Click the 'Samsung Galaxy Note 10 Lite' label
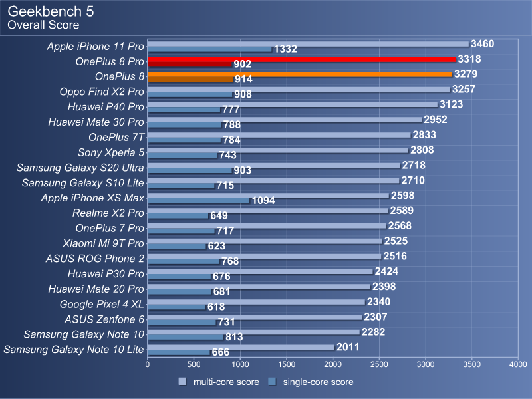Viewport: 532px width, 399px height. (x=74, y=350)
